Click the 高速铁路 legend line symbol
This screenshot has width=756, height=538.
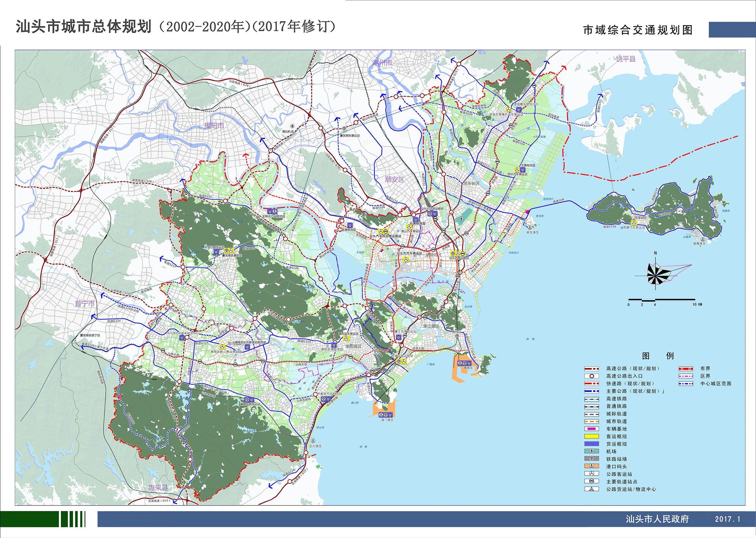tap(591, 399)
